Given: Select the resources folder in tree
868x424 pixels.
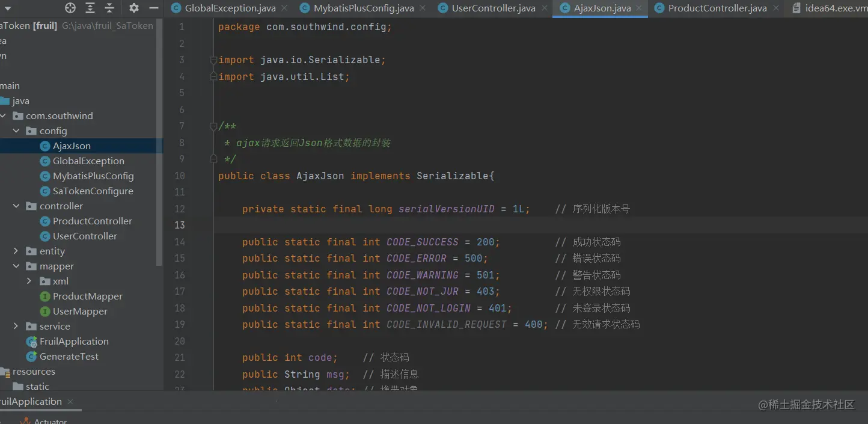Looking at the screenshot, I should [34, 372].
